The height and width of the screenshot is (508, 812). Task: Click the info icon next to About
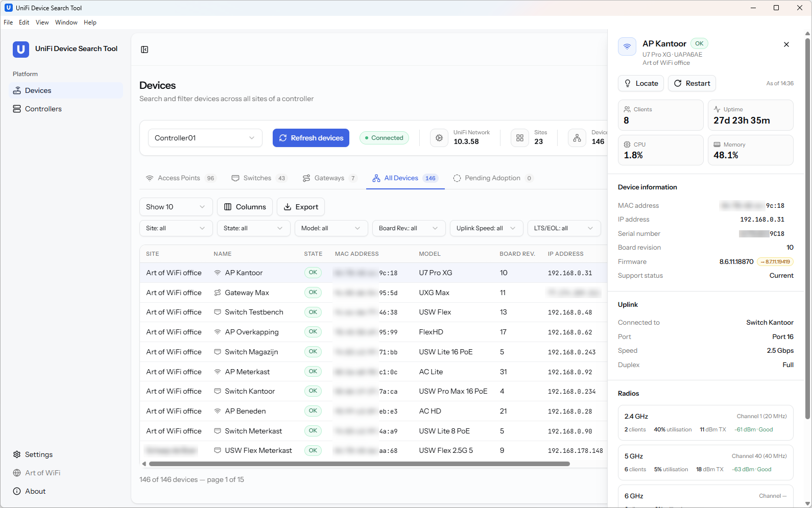[17, 491]
